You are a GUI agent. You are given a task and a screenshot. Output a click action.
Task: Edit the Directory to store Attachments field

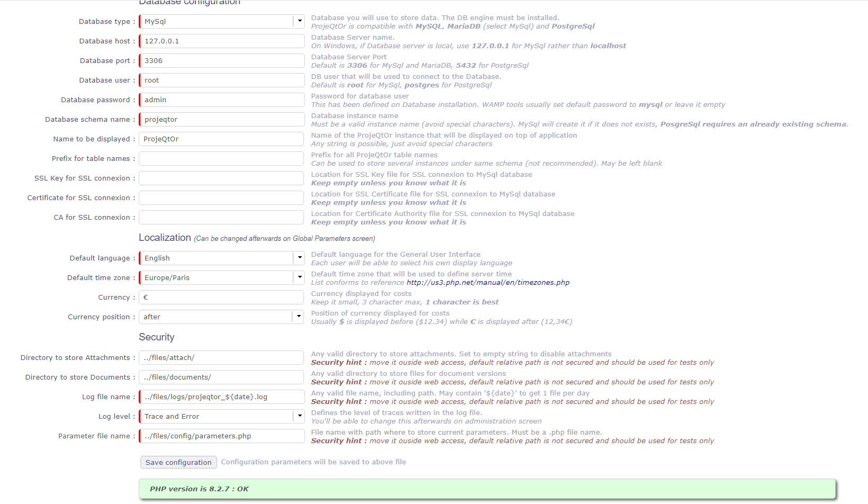tap(221, 357)
